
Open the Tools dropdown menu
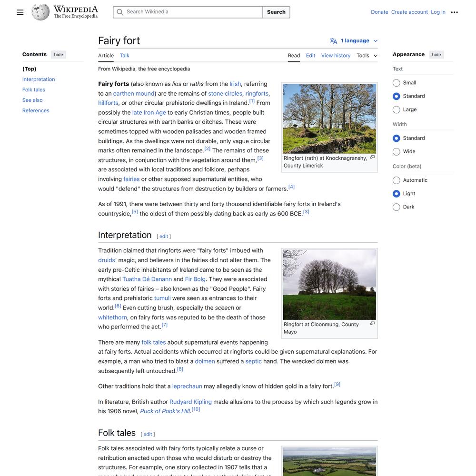(367, 56)
